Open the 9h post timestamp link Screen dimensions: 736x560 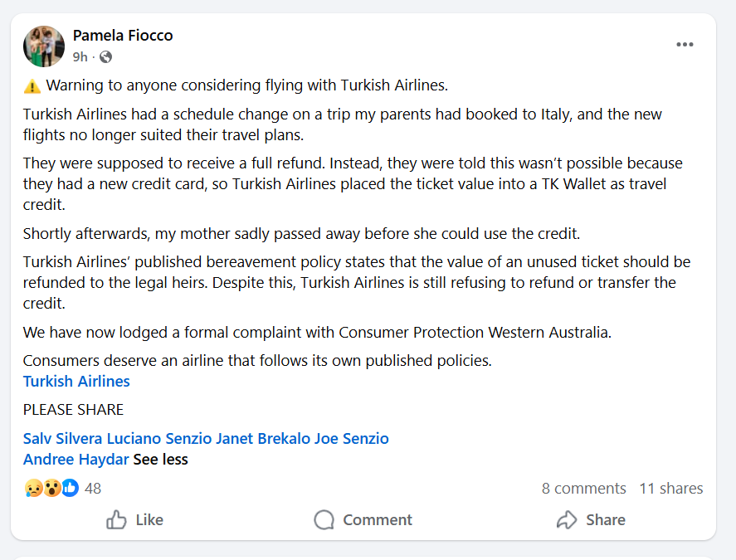tap(80, 56)
